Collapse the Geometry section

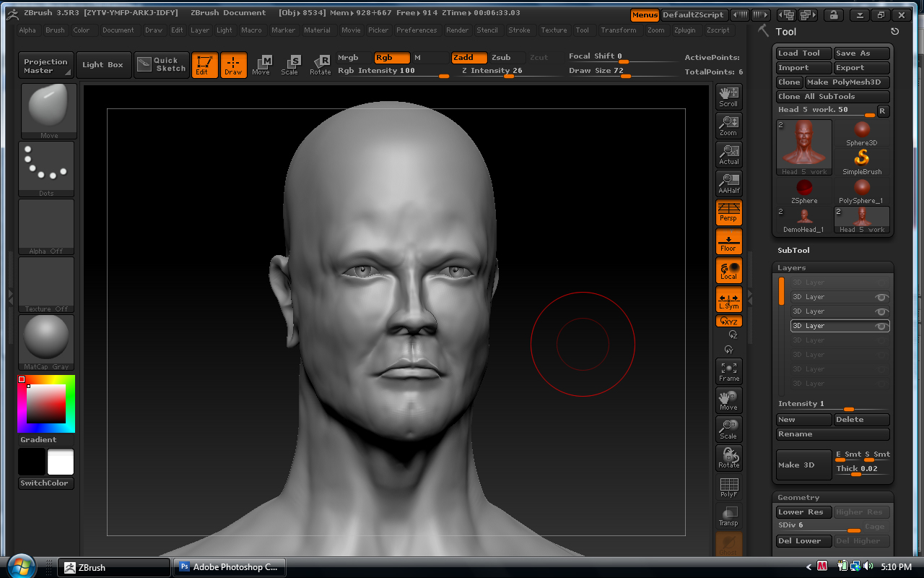point(798,498)
